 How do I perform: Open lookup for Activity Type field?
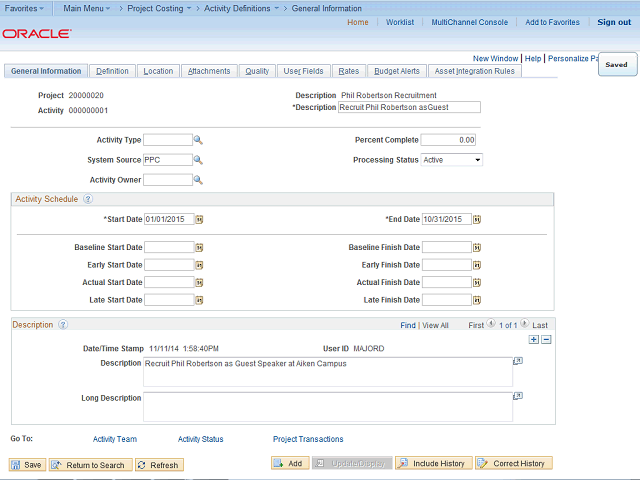click(x=198, y=140)
